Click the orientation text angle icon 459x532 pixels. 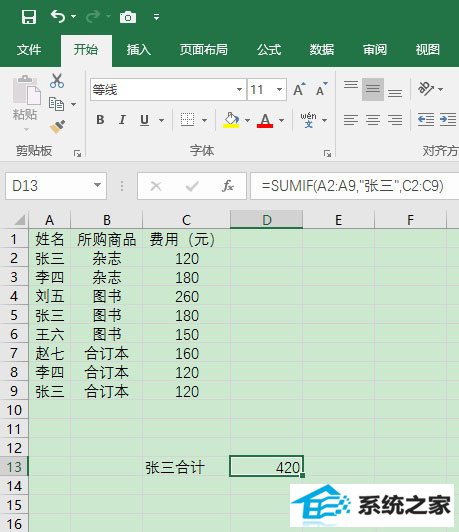(x=426, y=89)
